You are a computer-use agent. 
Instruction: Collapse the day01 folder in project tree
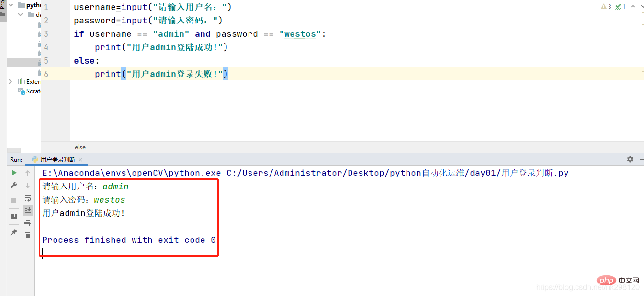[x=21, y=15]
